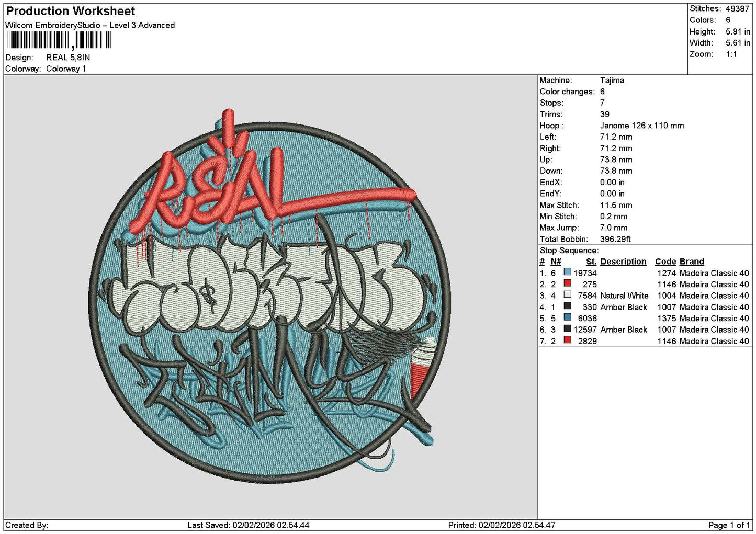Viewport: 756px width, 534px height.
Task: Click the black swatch in the 330-stitch row
Action: (567, 306)
